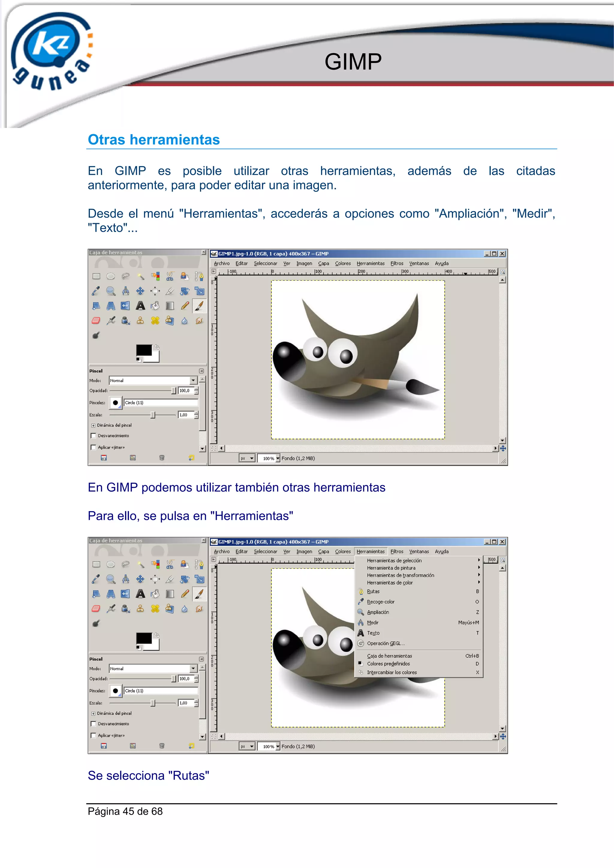Screen dimensions: 614x868
Task: Choose the Rotate tool in lower toolbox
Action: pyautogui.click(x=185, y=579)
